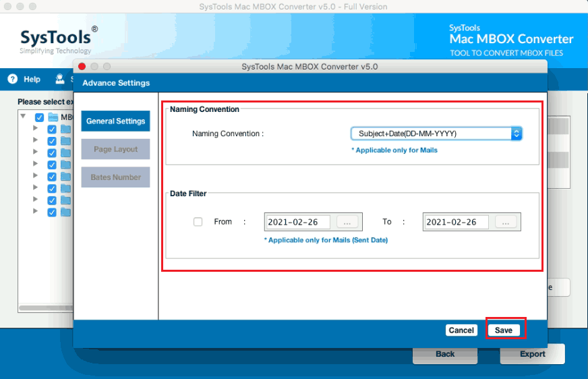Expand the last child folder in tree
This screenshot has width=588, height=379.
click(x=35, y=211)
